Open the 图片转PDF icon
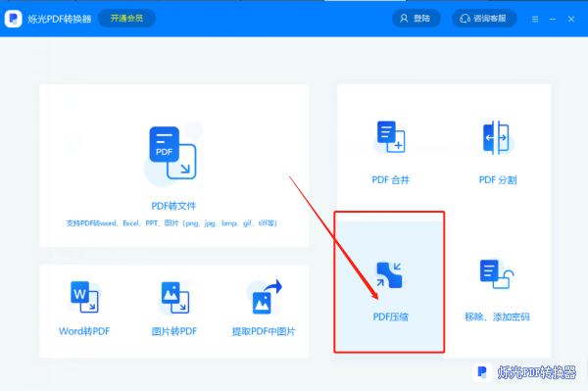This screenshot has width=588, height=391. 174,297
